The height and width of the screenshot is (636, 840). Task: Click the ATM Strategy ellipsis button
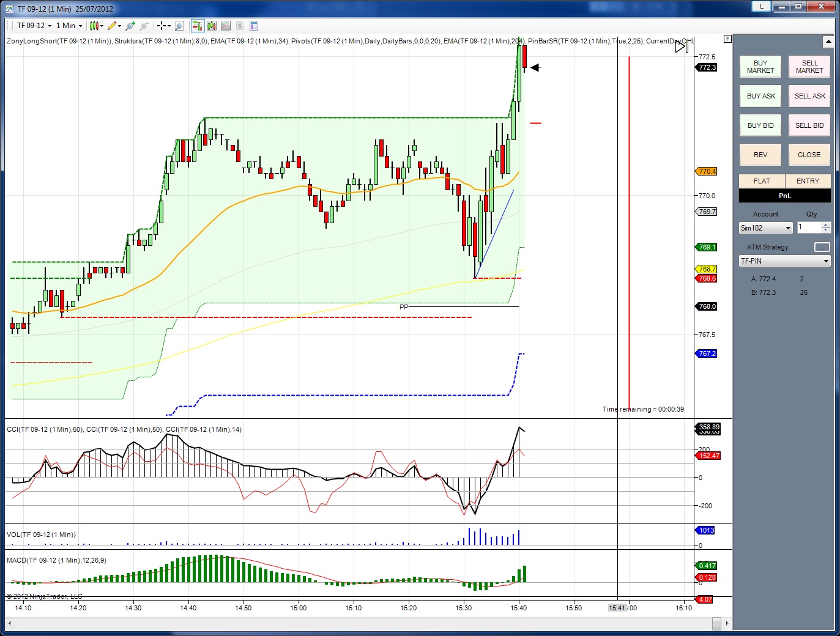click(x=822, y=247)
